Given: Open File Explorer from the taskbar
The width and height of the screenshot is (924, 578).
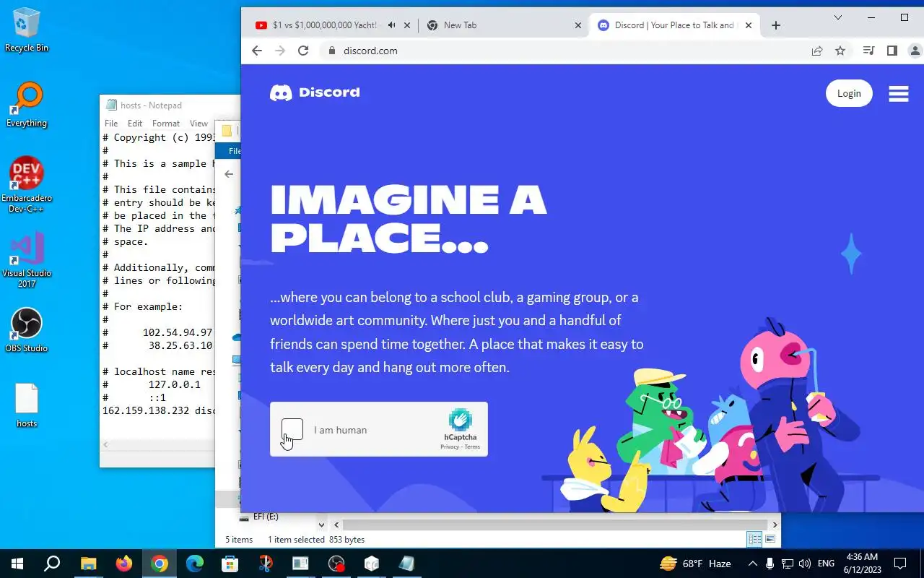Looking at the screenshot, I should pyautogui.click(x=88, y=564).
